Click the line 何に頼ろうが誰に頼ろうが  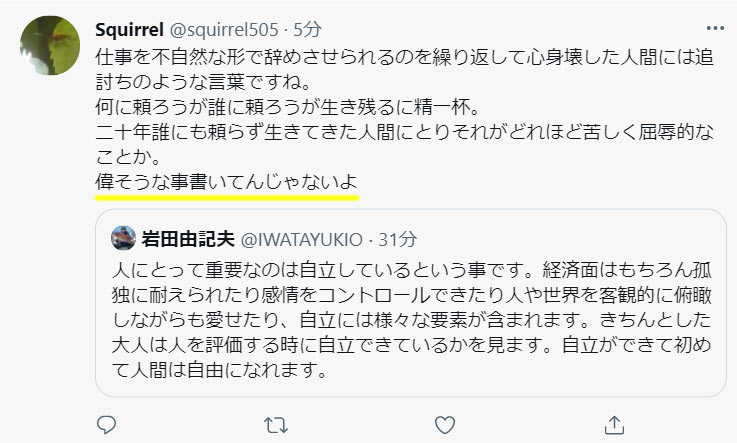tap(287, 107)
